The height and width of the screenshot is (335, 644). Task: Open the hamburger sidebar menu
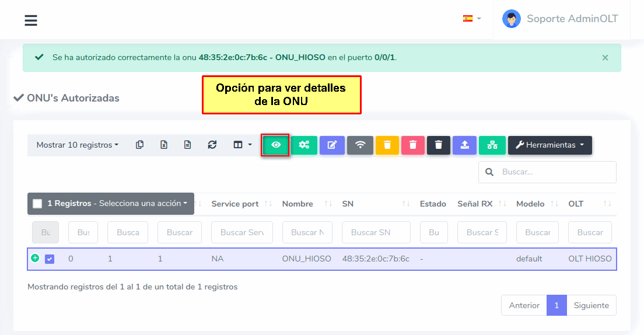point(31,20)
